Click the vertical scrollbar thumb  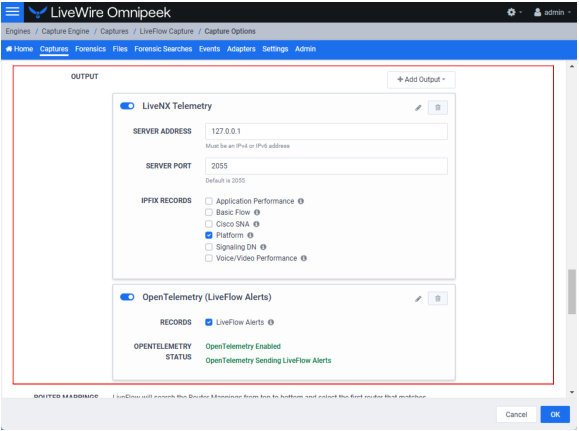(572, 292)
